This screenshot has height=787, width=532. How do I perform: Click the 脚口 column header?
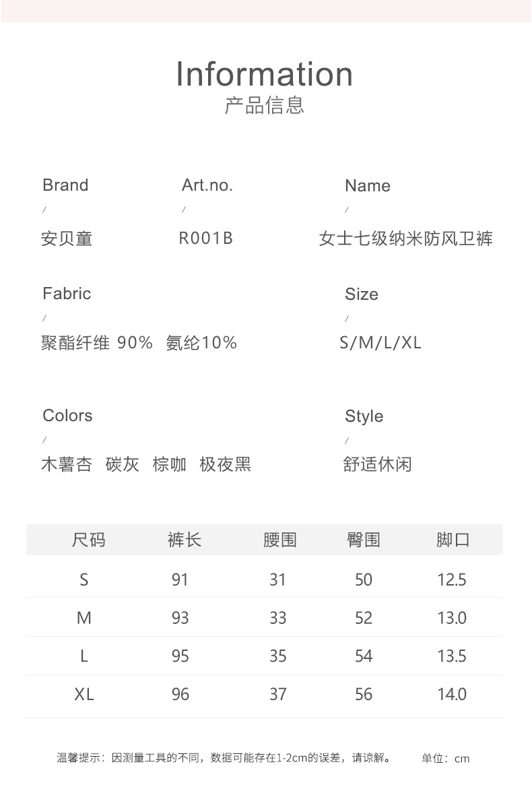(x=453, y=540)
